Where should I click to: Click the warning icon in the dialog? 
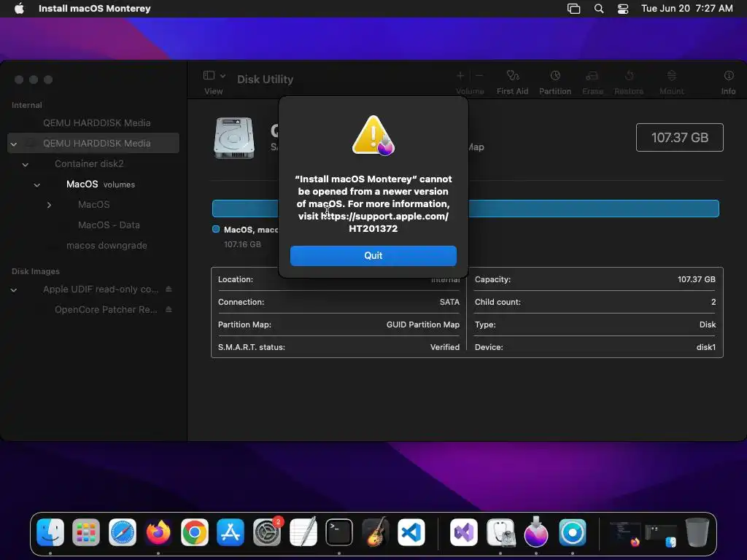[x=373, y=136]
